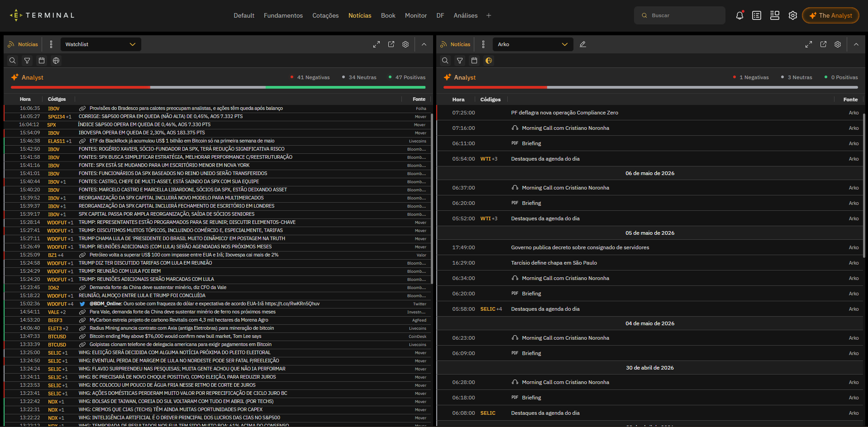The height and width of the screenshot is (427, 868).
Task: Pop out the Watchlist news panel
Action: 391,44
